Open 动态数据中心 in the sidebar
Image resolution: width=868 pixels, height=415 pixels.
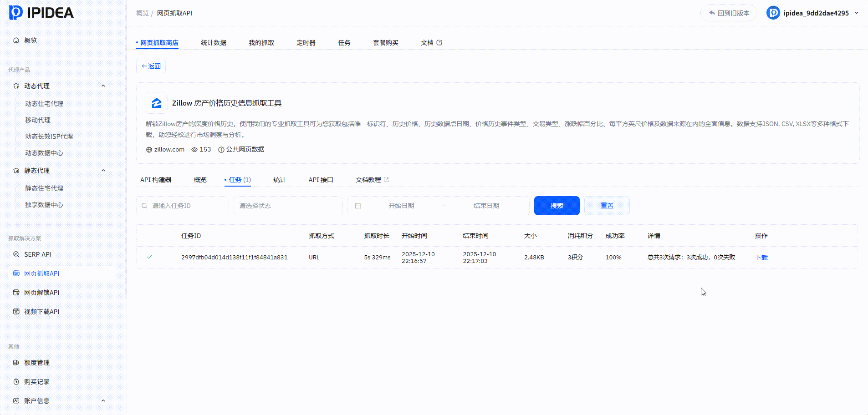[x=44, y=153]
